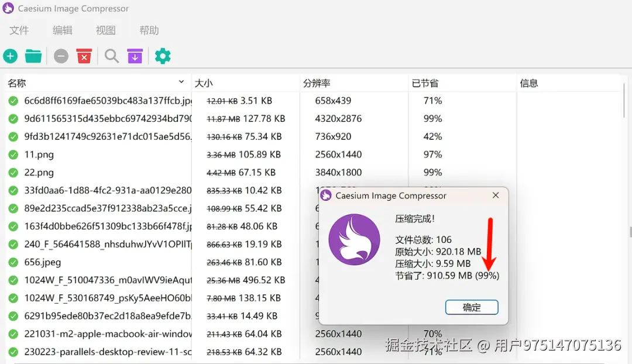This screenshot has height=364, width=632.
Task: Click the status check icon for 163f4d0bbe62 file
Action: [13, 226]
